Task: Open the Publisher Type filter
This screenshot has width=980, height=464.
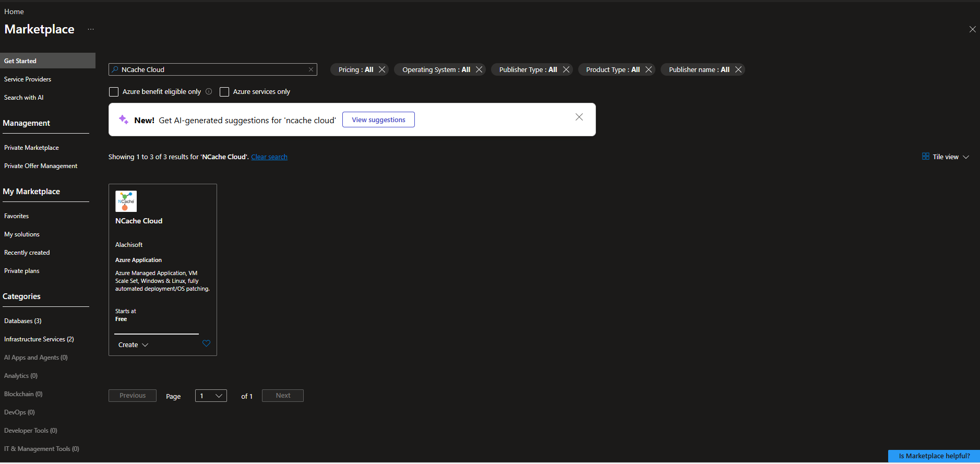Action: (528, 69)
